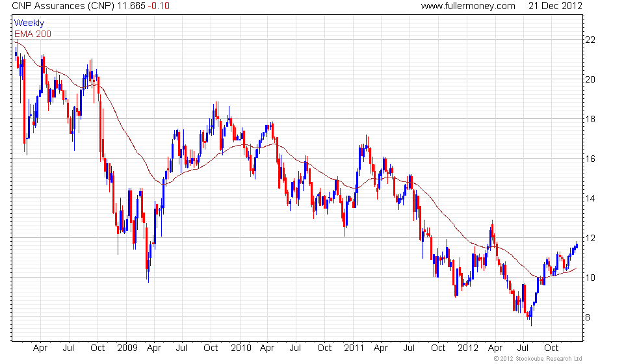Image resolution: width=637 pixels, height=364 pixels.
Task: Click the 18 price axis label
Action: pos(590,119)
